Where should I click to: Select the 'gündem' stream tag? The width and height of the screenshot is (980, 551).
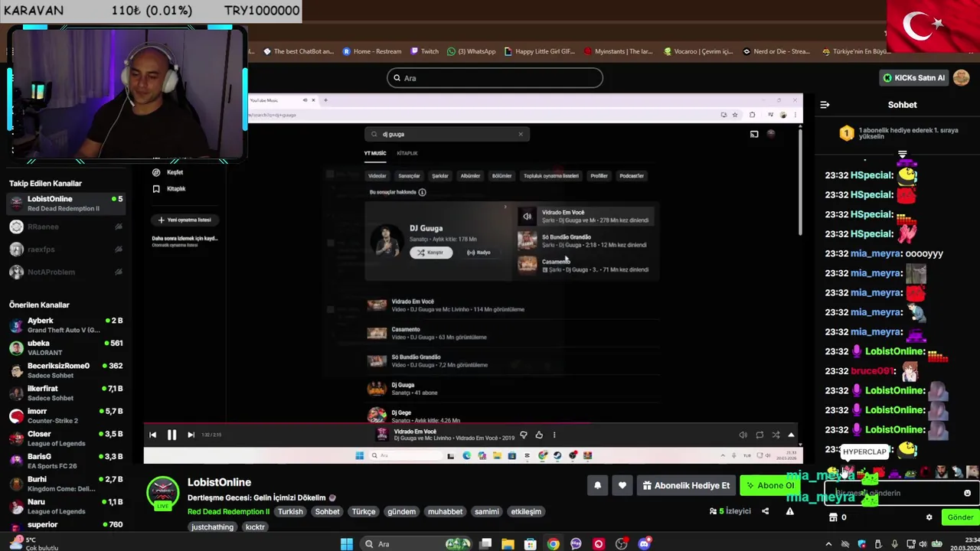click(401, 511)
